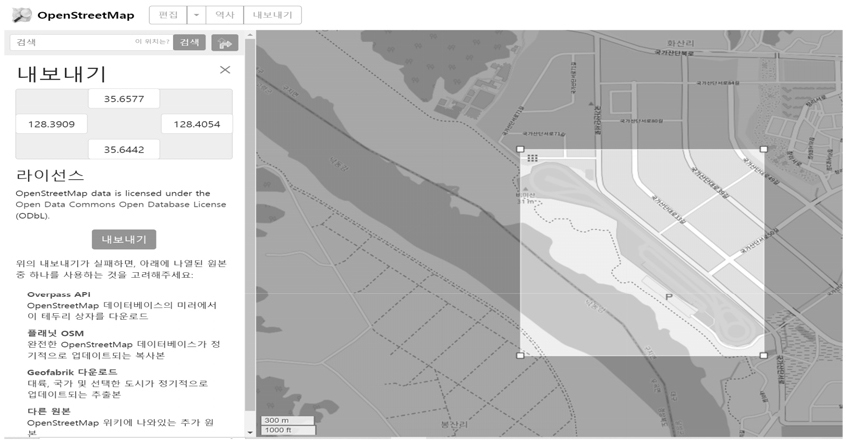Screen dimensions: 846x442
Task: Click the gray 내보내기 export button
Action: coord(124,239)
